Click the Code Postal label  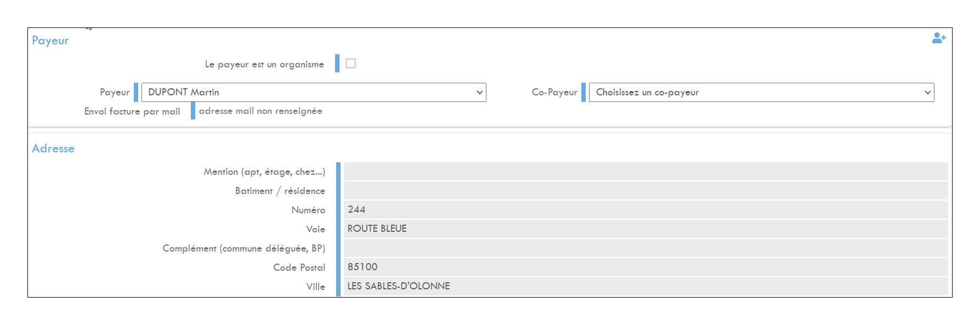point(299,267)
